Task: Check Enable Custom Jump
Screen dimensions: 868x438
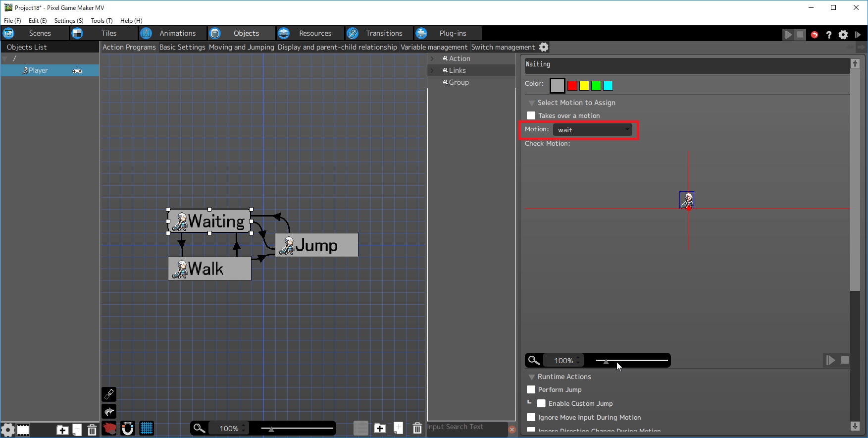Action: point(541,403)
